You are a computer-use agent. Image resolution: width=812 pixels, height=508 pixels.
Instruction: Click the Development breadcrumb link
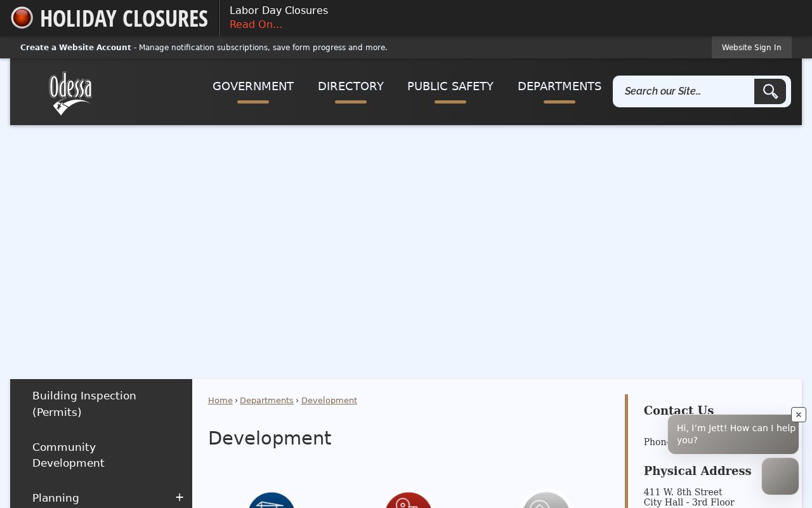tap(329, 401)
